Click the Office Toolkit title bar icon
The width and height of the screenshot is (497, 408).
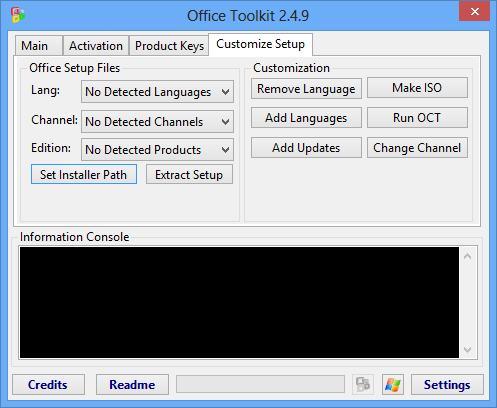coord(18,15)
